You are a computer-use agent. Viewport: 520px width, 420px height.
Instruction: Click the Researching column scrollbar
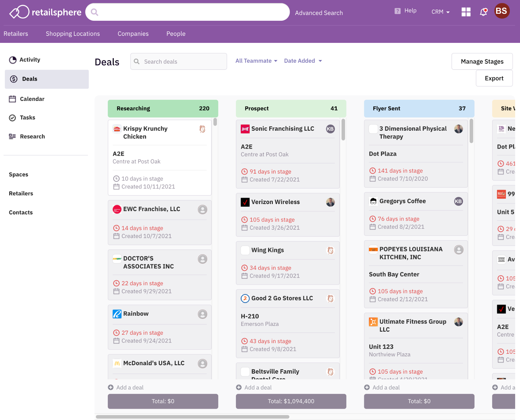coord(215,122)
